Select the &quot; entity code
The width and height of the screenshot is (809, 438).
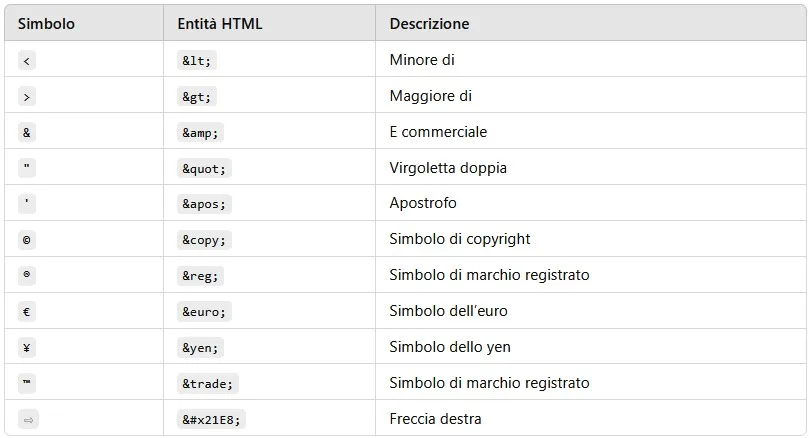[204, 169]
